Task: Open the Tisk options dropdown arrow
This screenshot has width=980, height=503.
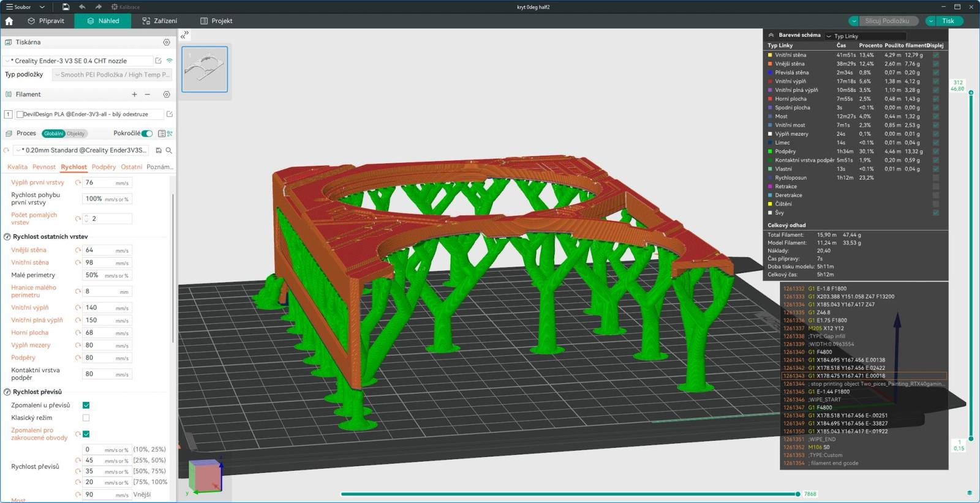Action: coord(931,21)
